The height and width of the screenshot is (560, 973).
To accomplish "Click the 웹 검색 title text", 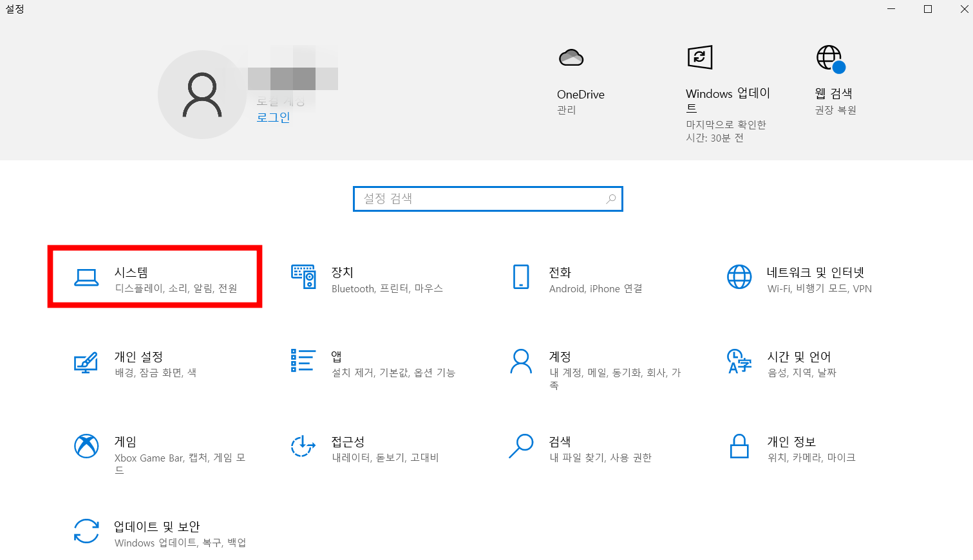I will click(x=834, y=94).
